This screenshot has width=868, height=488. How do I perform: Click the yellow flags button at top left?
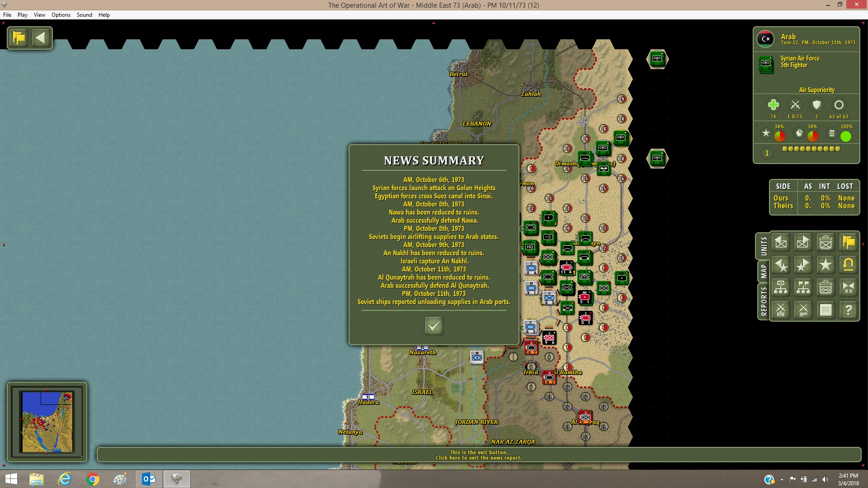(x=19, y=38)
